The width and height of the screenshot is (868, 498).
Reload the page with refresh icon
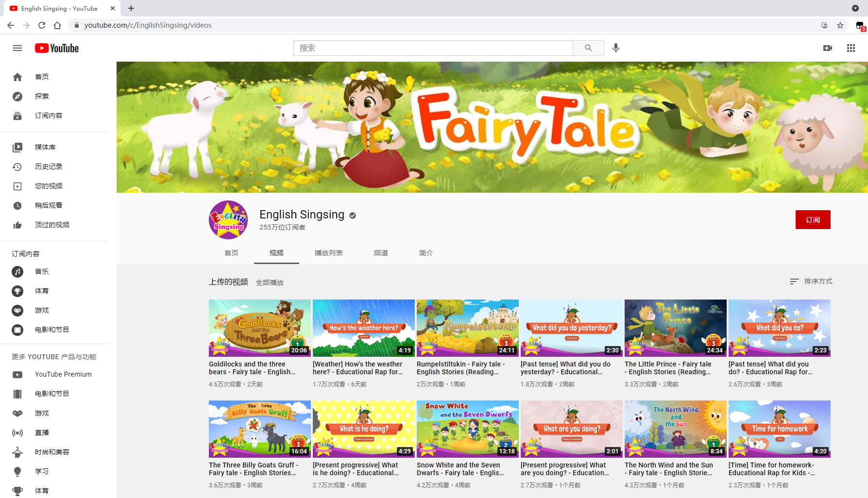[42, 25]
